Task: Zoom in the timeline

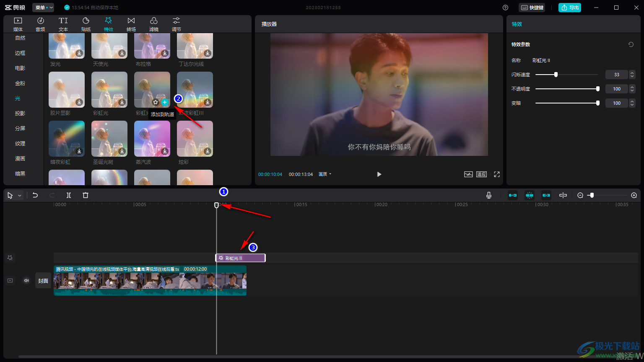Action: coord(634,195)
